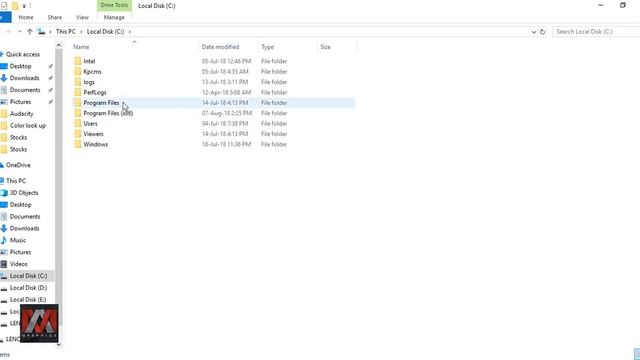Select OneDrive in the navigation pane
Screen dimensions: 640x360
pos(18,165)
